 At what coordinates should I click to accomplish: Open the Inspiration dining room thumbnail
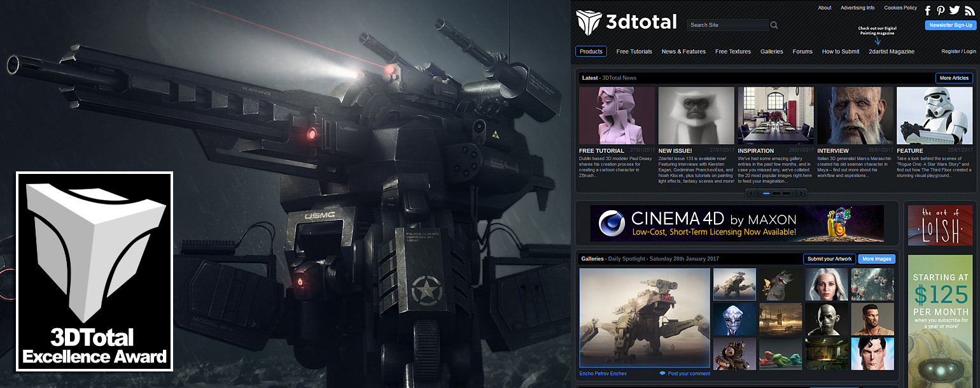pos(776,115)
